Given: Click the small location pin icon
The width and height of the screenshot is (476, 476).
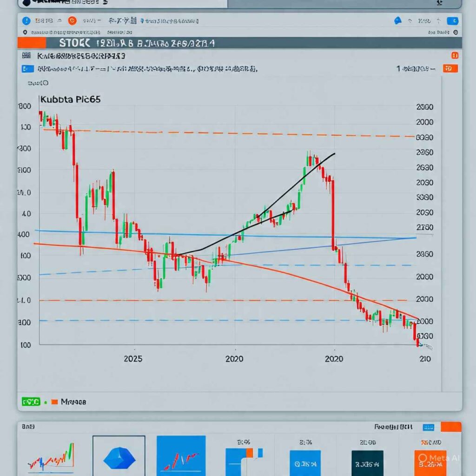Looking at the screenshot, I should 25,32.
